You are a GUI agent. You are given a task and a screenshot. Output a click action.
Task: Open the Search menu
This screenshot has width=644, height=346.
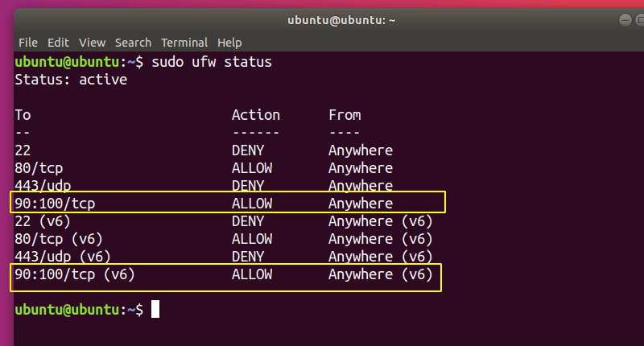[x=133, y=42]
